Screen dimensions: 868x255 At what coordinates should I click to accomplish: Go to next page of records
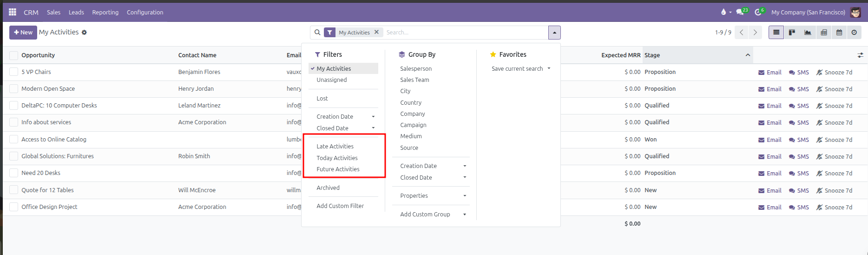pos(755,33)
